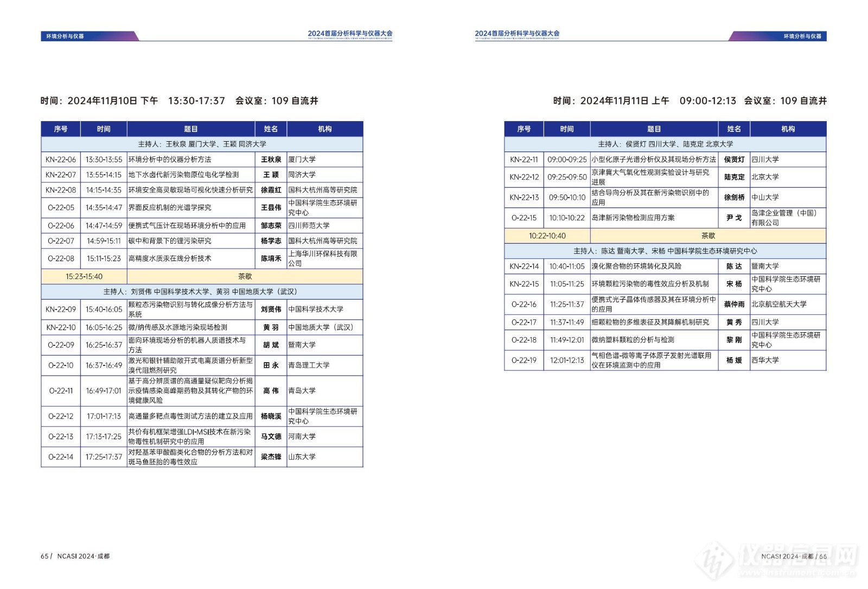Viewport: 868px width, 589px height.
Task: Click page 65 header title 2024首届分析科学与仪器大会
Action: pos(350,34)
